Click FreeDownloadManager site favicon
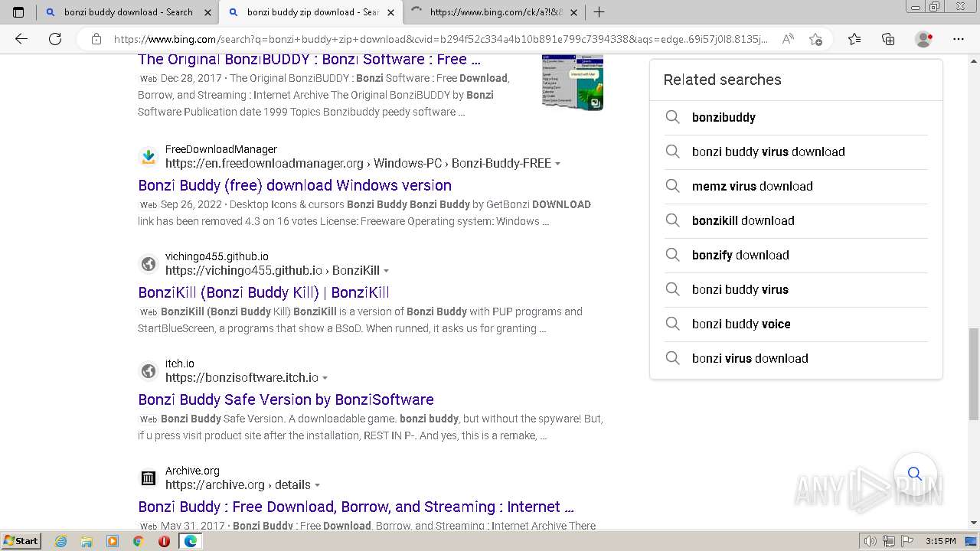 [149, 157]
